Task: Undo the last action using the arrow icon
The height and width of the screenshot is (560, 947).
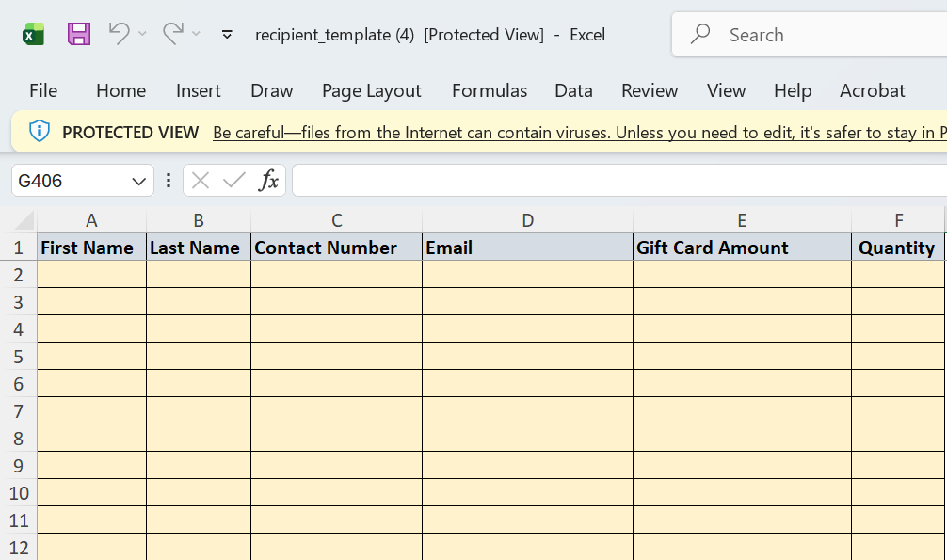Action: [x=119, y=33]
